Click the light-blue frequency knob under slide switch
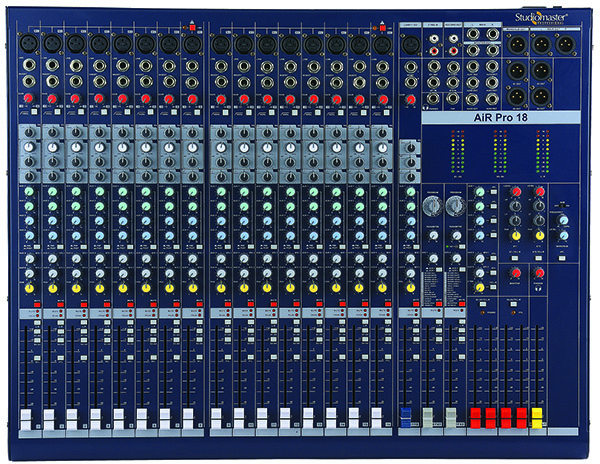This screenshot has height=464, width=600. point(562,220)
